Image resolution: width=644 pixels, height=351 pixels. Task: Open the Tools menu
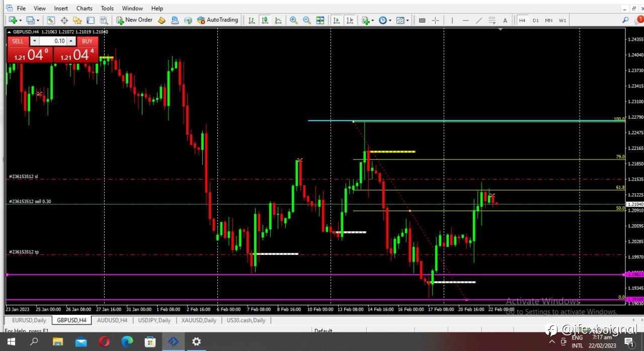click(x=107, y=8)
